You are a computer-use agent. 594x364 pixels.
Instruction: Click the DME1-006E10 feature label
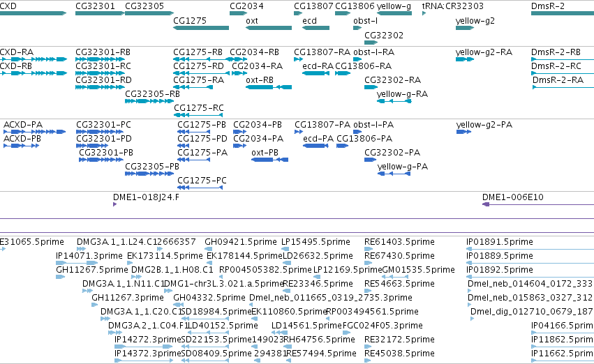(512, 197)
